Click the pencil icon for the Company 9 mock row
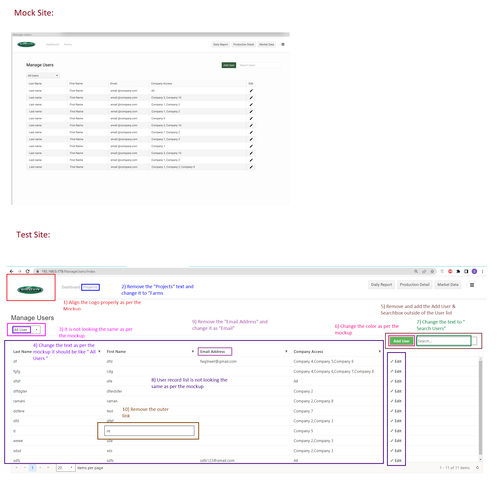The height and width of the screenshot is (494, 500). click(251, 118)
